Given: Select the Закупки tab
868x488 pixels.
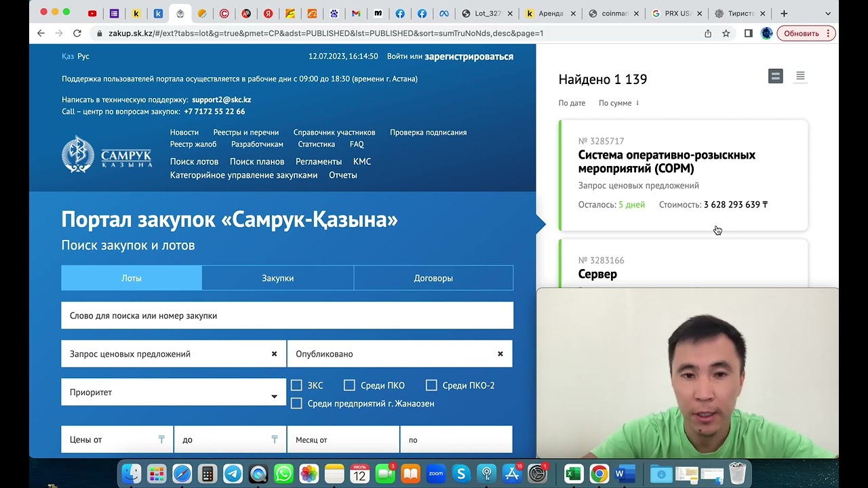Looking at the screenshot, I should click(278, 278).
